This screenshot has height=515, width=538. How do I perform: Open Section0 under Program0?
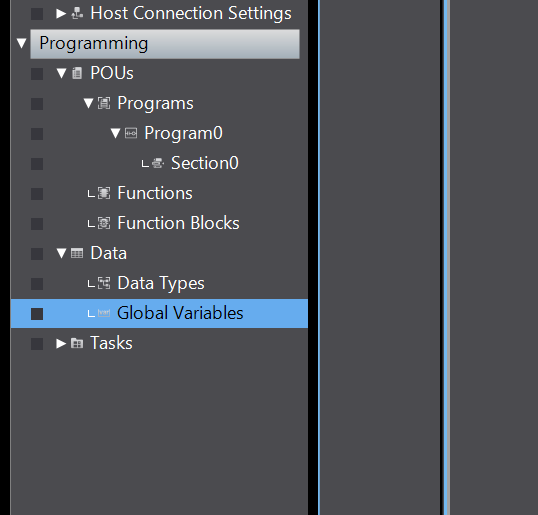(204, 163)
